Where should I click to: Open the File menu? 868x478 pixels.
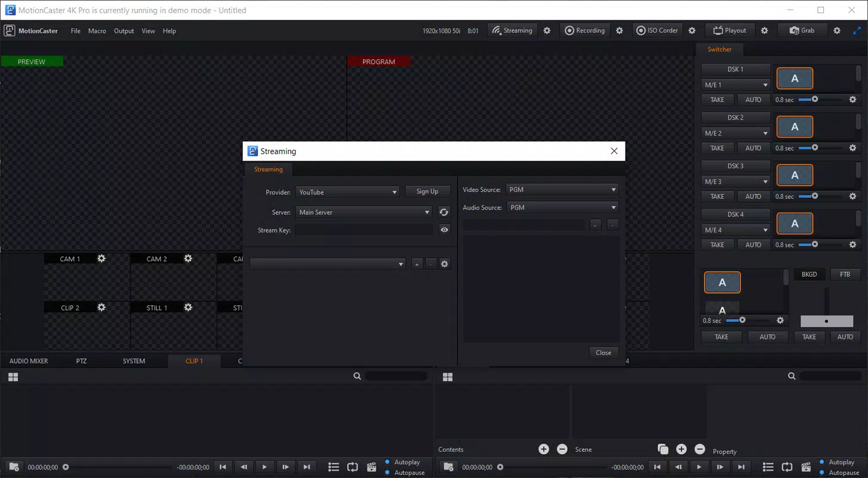[x=76, y=31]
